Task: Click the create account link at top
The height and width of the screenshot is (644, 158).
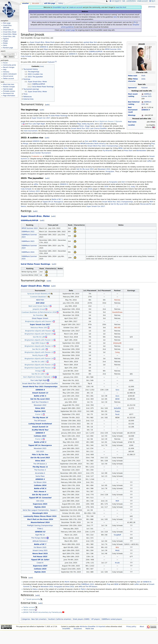Action: point(142,1)
